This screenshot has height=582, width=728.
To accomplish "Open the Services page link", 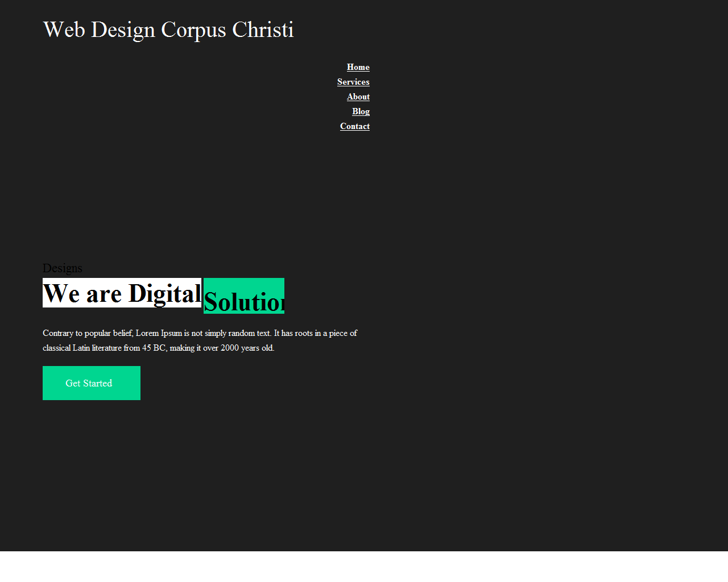I will 353,82.
